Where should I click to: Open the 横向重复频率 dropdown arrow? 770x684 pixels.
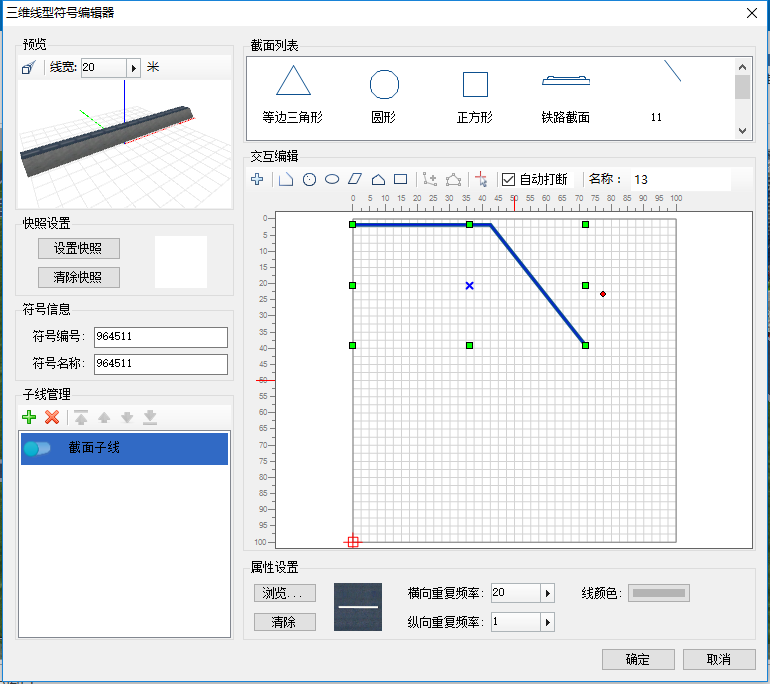point(548,593)
